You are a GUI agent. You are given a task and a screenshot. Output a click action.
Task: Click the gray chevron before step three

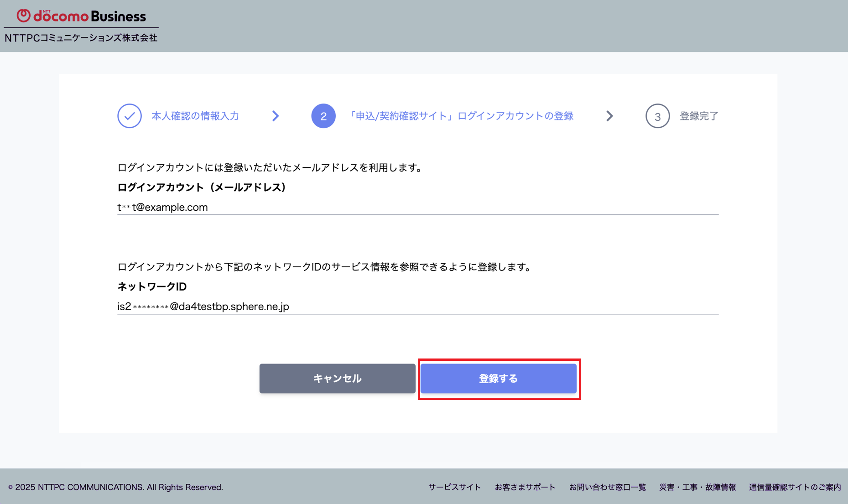tap(609, 116)
